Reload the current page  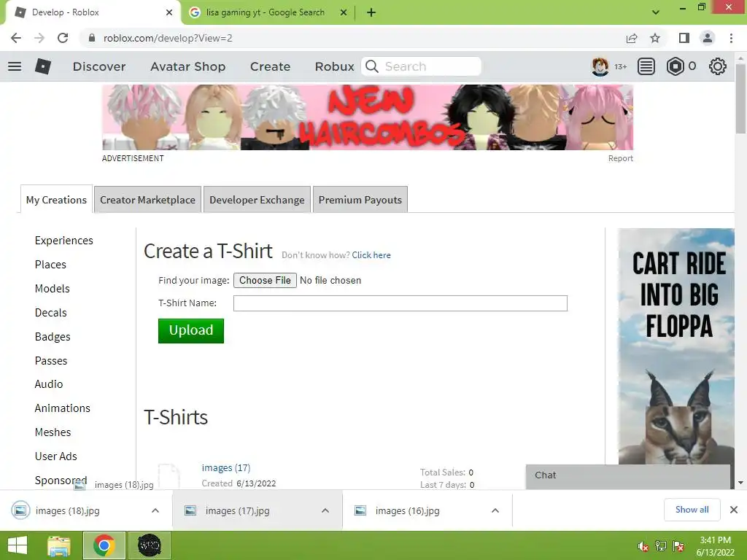click(x=63, y=38)
